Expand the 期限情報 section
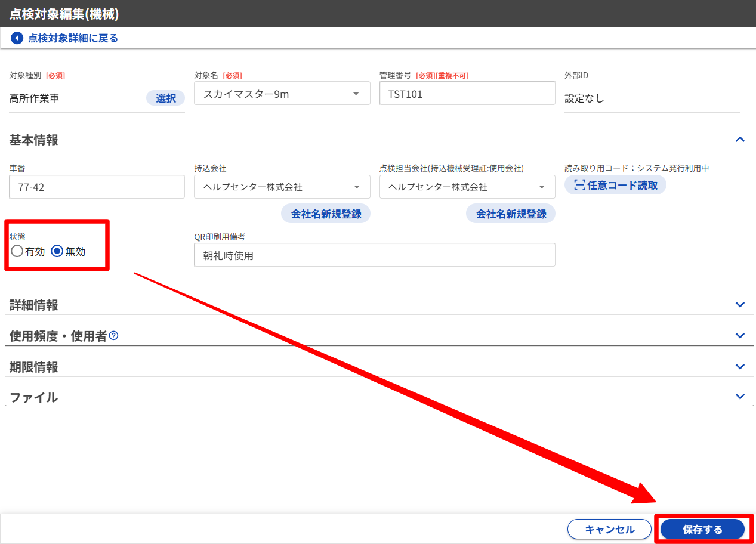The width and height of the screenshot is (756, 544). point(740,366)
